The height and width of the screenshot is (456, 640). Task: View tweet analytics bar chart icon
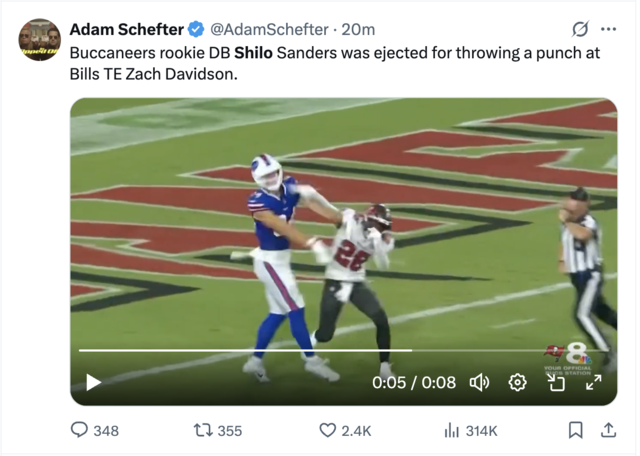click(x=451, y=430)
